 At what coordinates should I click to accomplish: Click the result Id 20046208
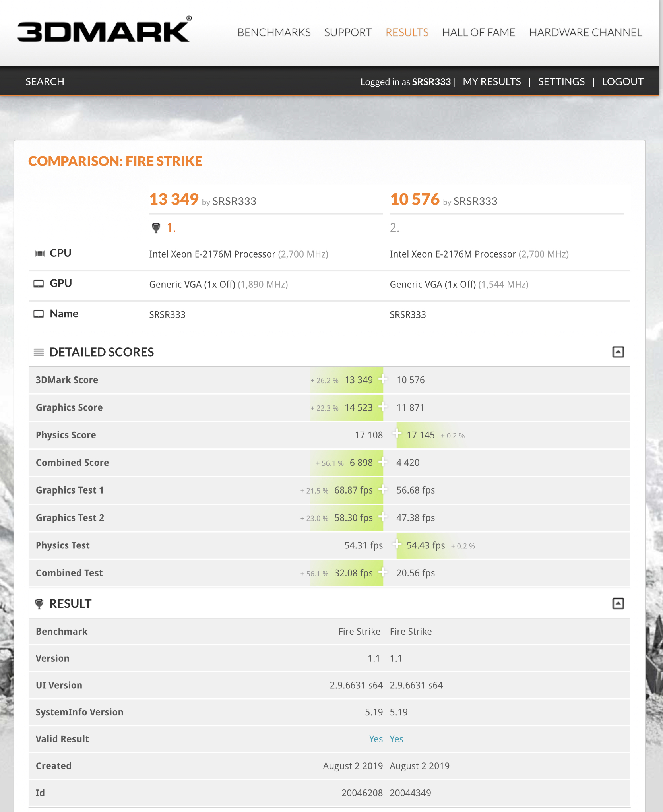(x=362, y=793)
